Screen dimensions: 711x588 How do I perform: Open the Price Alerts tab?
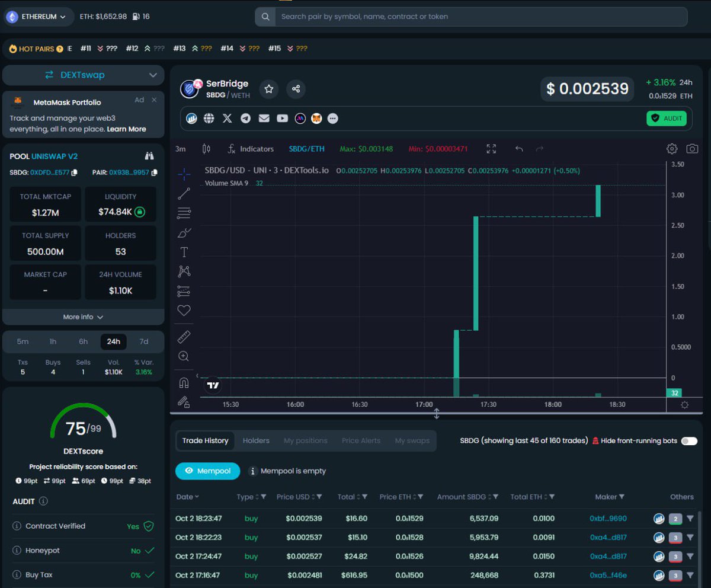click(361, 441)
